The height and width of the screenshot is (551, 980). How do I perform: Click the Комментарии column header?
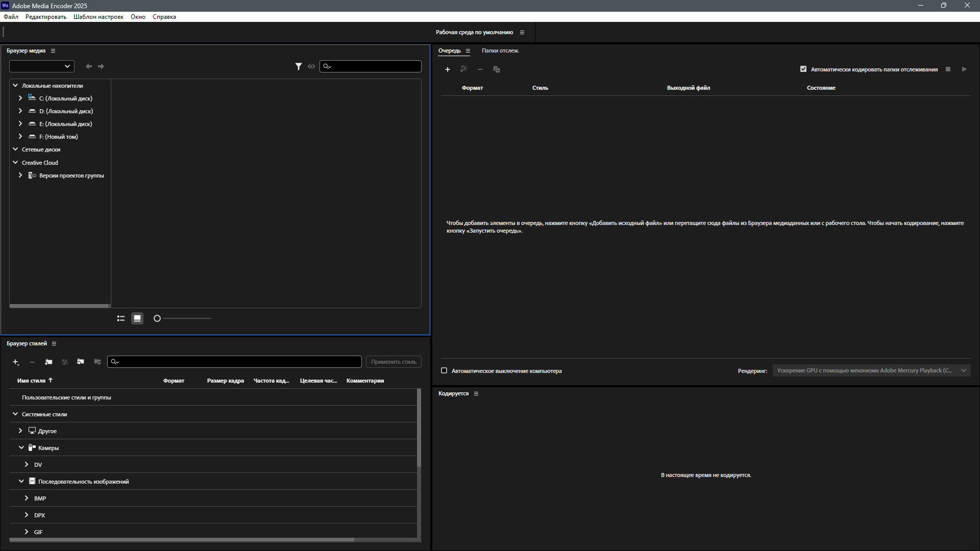(x=365, y=381)
